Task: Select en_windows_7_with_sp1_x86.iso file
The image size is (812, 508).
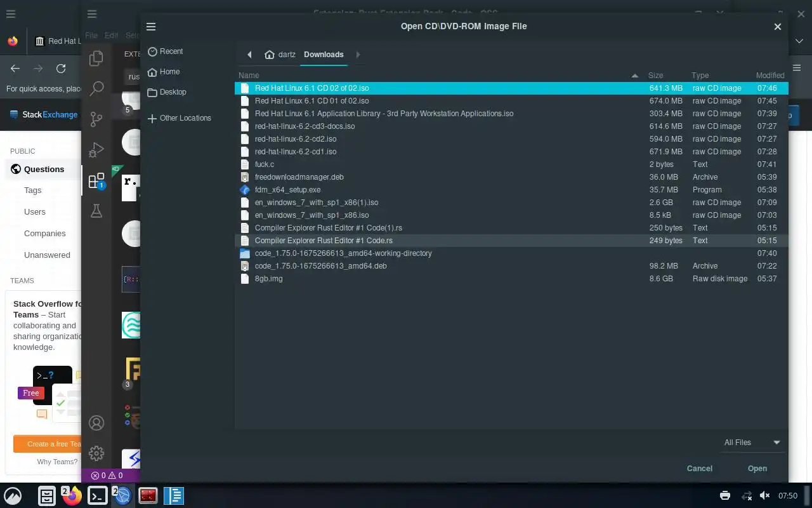Action: [x=511, y=215]
